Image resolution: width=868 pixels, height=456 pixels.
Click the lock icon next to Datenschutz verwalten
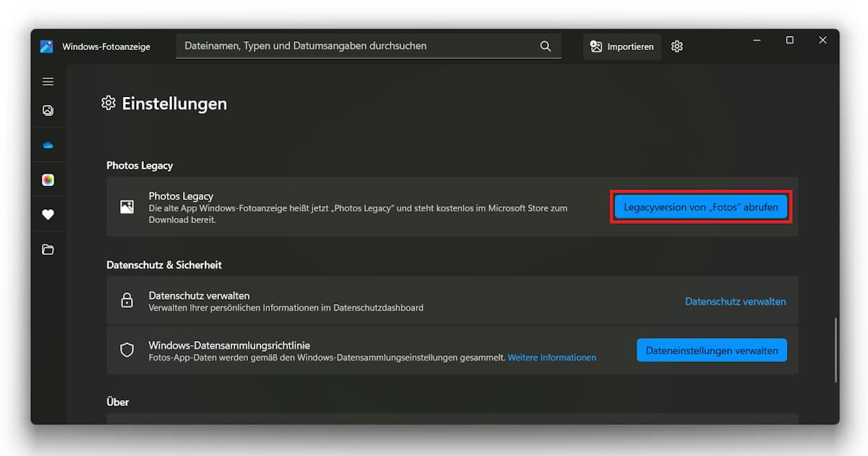click(x=127, y=301)
